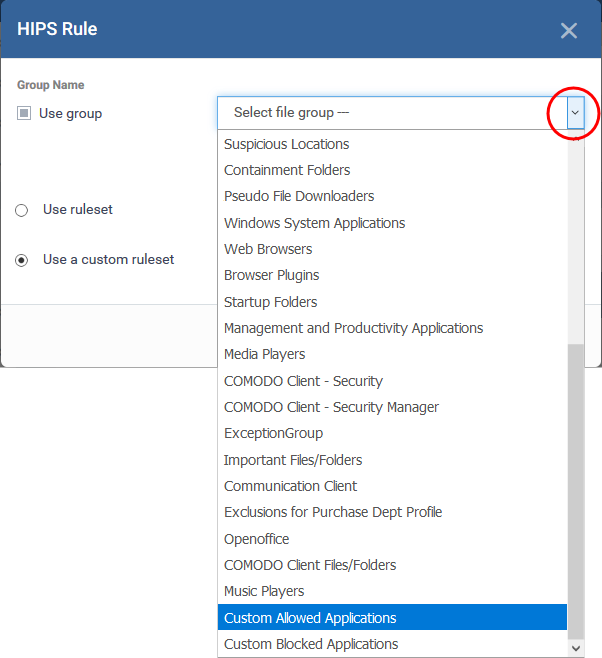Choose Web Browsers file group

click(268, 249)
